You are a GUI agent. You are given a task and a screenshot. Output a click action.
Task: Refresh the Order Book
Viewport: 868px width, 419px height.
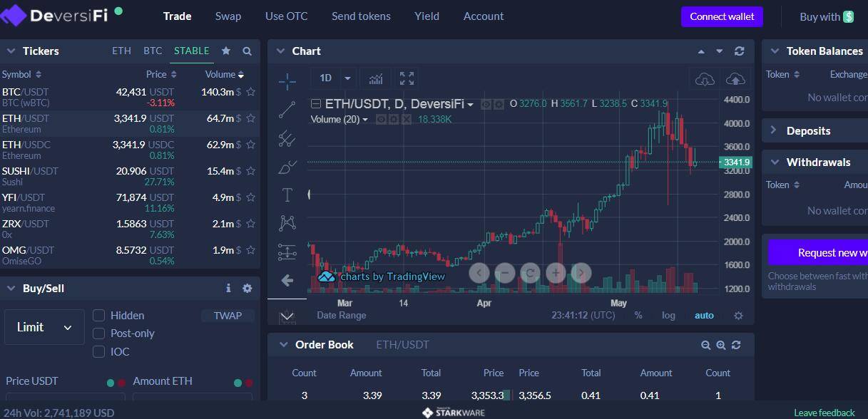tap(736, 345)
